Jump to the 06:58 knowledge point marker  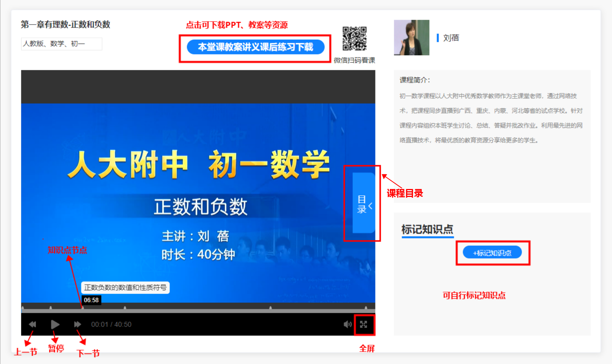[83, 308]
